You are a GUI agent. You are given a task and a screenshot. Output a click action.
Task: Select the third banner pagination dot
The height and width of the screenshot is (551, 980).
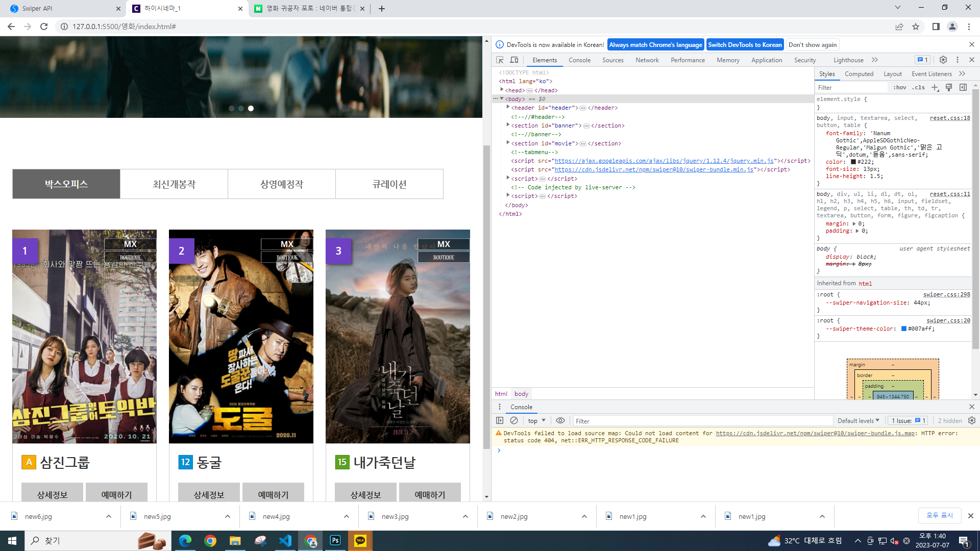pyautogui.click(x=251, y=108)
